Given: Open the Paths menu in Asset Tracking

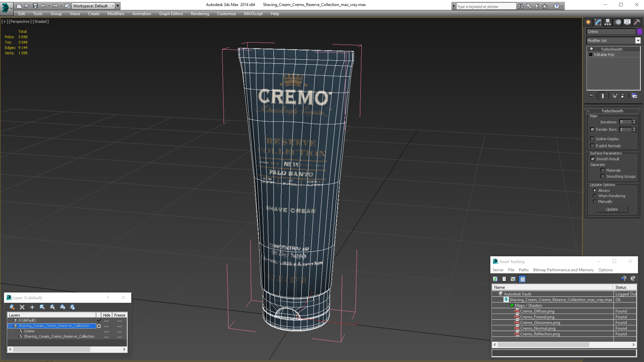Looking at the screenshot, I should tap(523, 270).
